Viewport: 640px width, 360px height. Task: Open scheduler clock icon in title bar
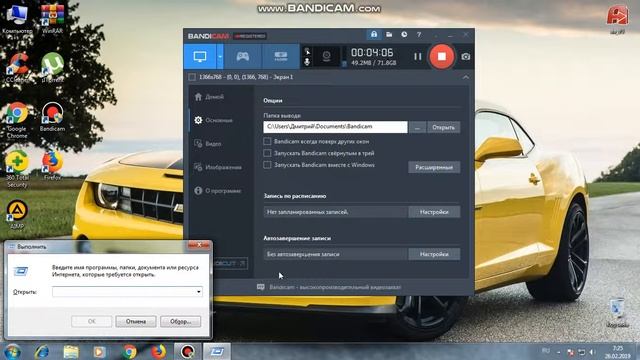pos(404,35)
